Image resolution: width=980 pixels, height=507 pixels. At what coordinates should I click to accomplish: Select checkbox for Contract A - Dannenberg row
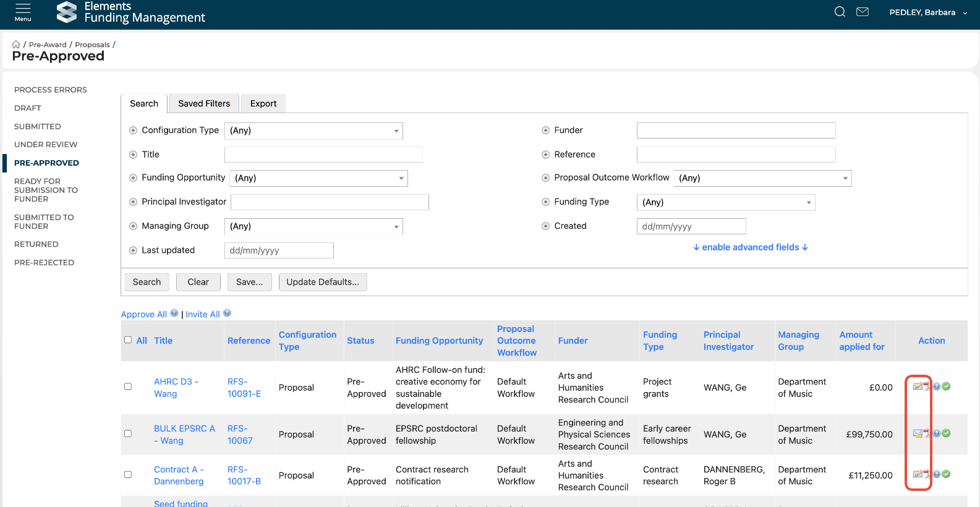point(128,475)
